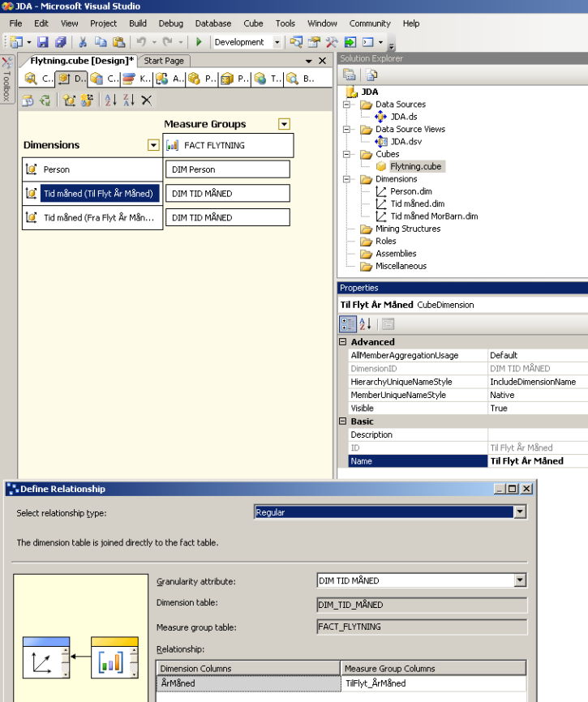Click Solution Explorer Properties icon
Viewport: 588px width, 702px height.
(x=350, y=75)
